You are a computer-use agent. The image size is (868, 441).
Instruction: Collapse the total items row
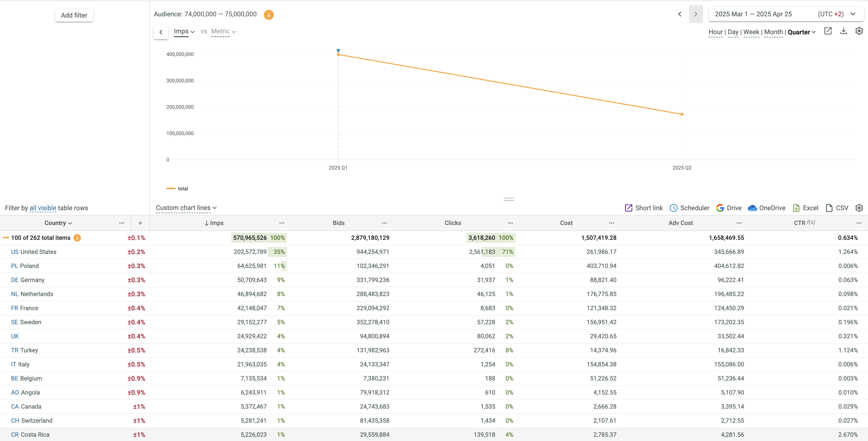pyautogui.click(x=6, y=238)
